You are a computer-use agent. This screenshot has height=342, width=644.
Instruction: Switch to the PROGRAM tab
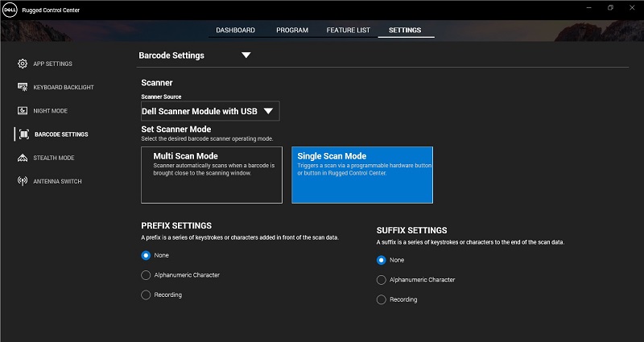click(292, 30)
